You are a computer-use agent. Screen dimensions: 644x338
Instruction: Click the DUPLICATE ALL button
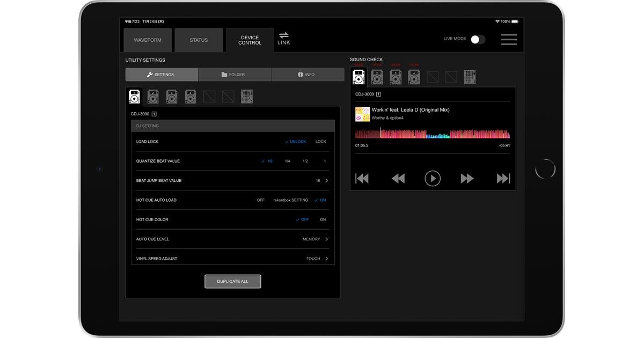click(x=233, y=282)
